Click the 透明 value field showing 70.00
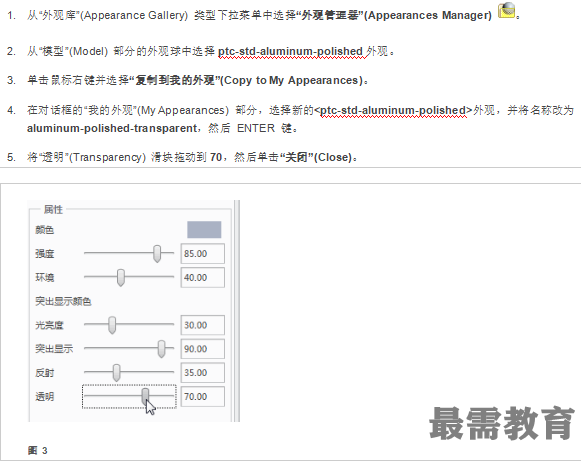The width and height of the screenshot is (581, 463). (x=203, y=397)
